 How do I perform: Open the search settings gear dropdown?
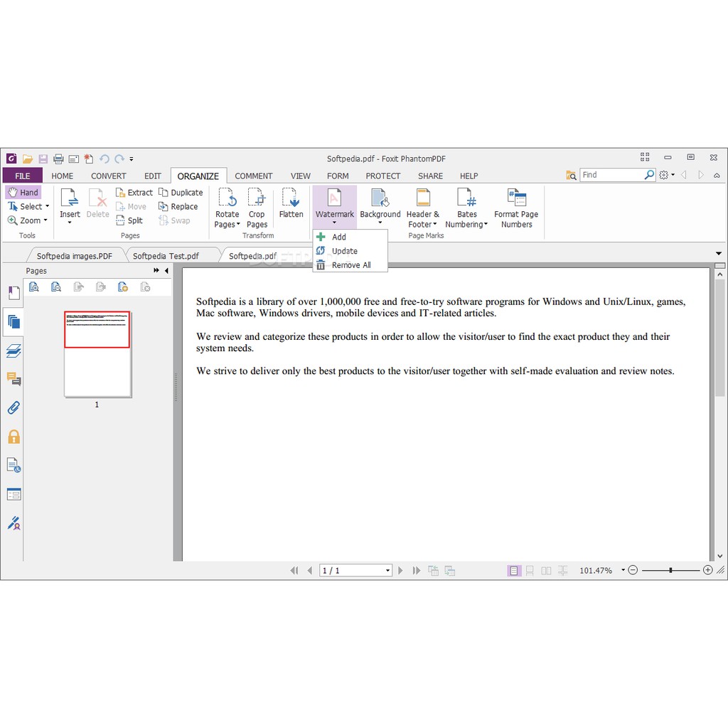667,175
